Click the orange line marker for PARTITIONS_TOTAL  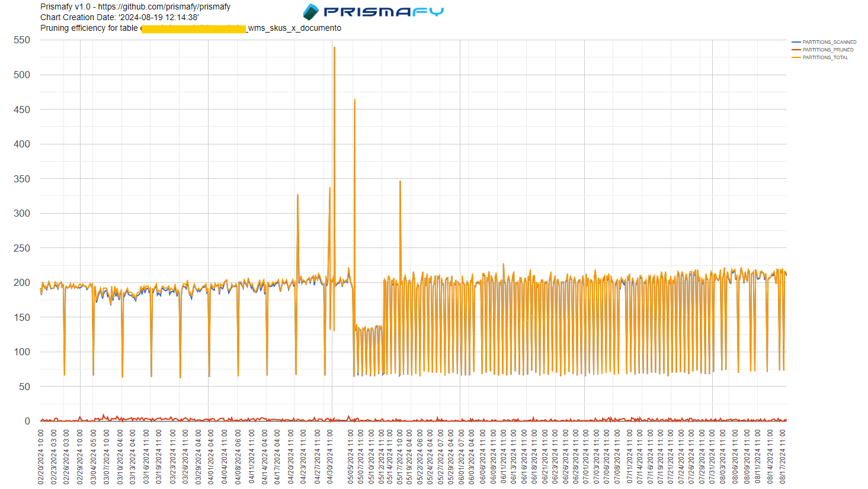click(796, 57)
